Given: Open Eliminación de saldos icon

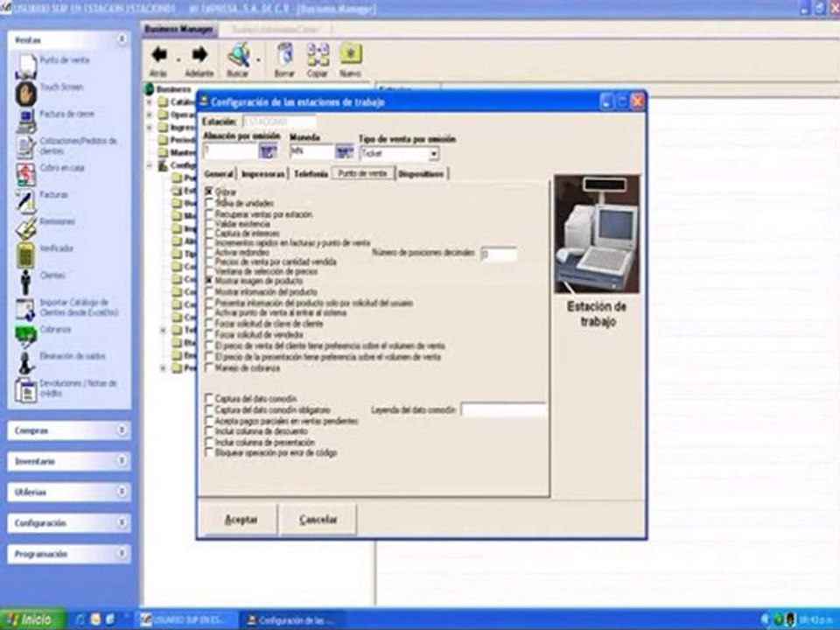Looking at the screenshot, I should click(x=25, y=362).
